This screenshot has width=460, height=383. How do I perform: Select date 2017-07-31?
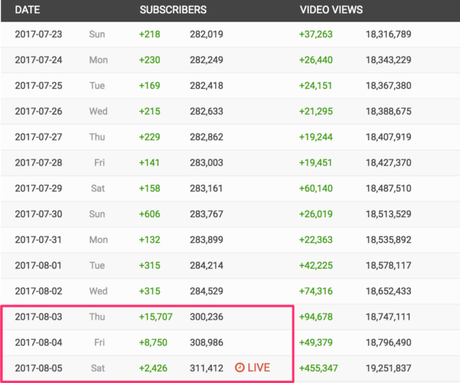[38, 239]
